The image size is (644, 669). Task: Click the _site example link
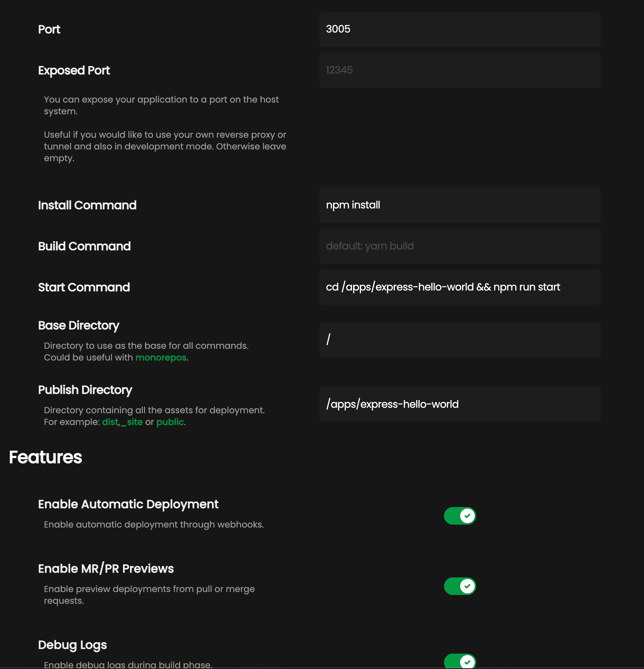click(131, 422)
